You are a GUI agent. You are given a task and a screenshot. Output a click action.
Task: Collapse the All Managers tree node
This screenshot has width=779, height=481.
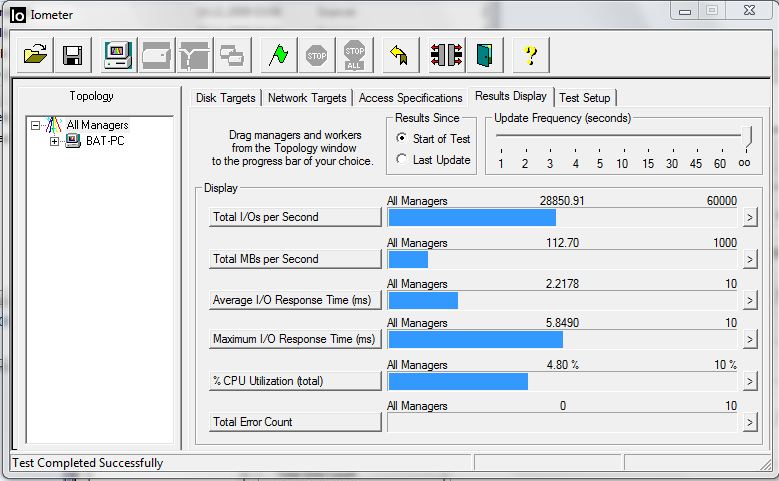(x=35, y=125)
